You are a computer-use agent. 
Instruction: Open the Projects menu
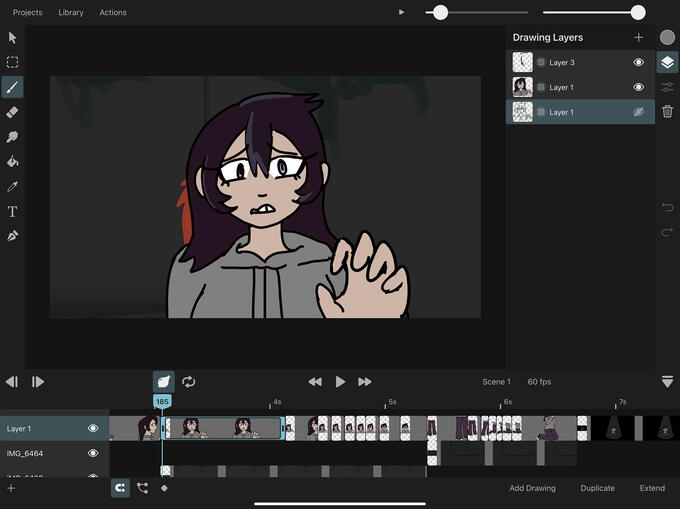pyautogui.click(x=28, y=13)
